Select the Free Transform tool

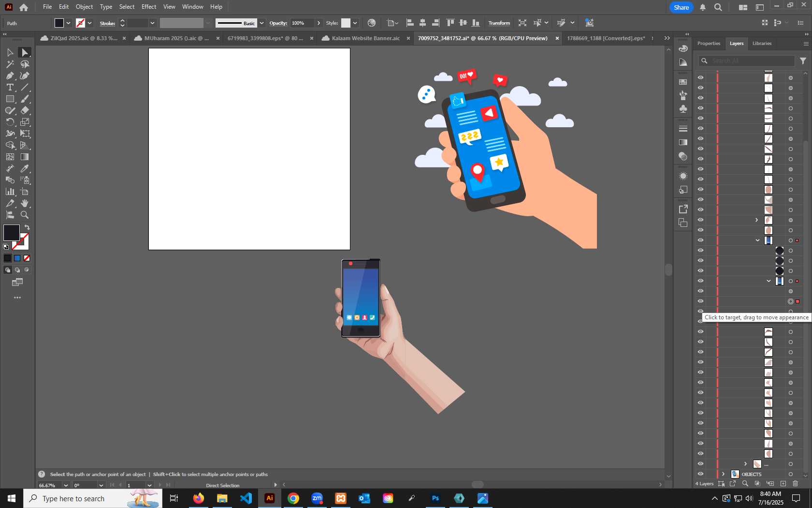tap(25, 134)
